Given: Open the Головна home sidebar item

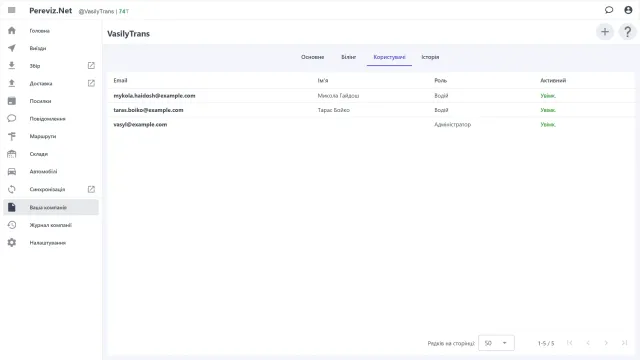Looking at the screenshot, I should [x=51, y=31].
